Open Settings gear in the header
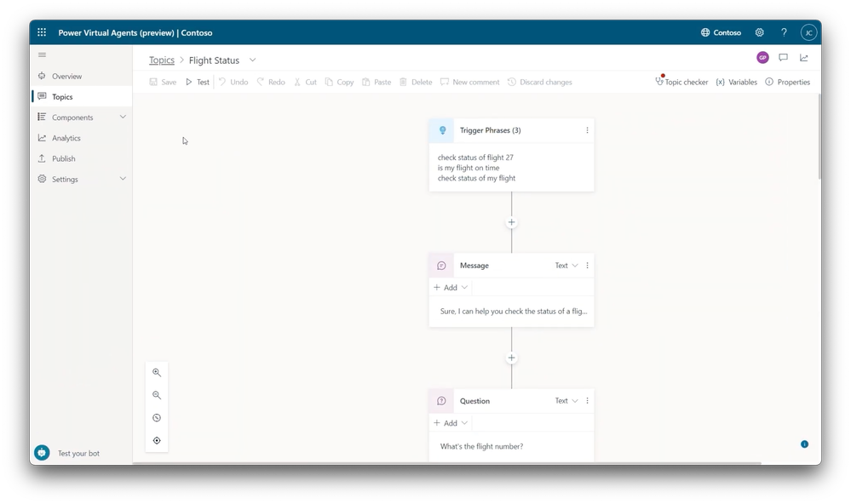Image resolution: width=851 pixels, height=504 pixels. click(x=759, y=32)
